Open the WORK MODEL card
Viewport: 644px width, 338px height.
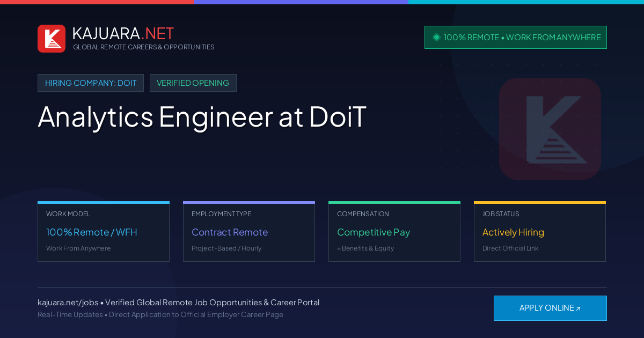(104, 232)
